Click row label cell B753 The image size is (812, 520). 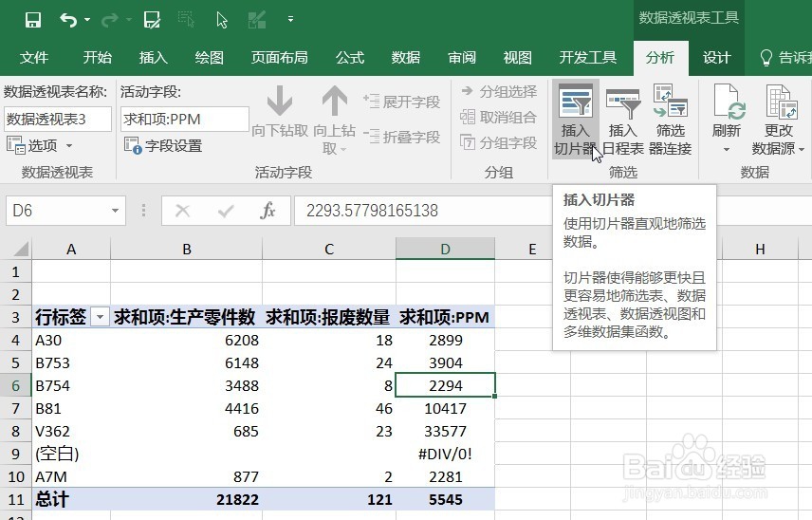pos(71,362)
